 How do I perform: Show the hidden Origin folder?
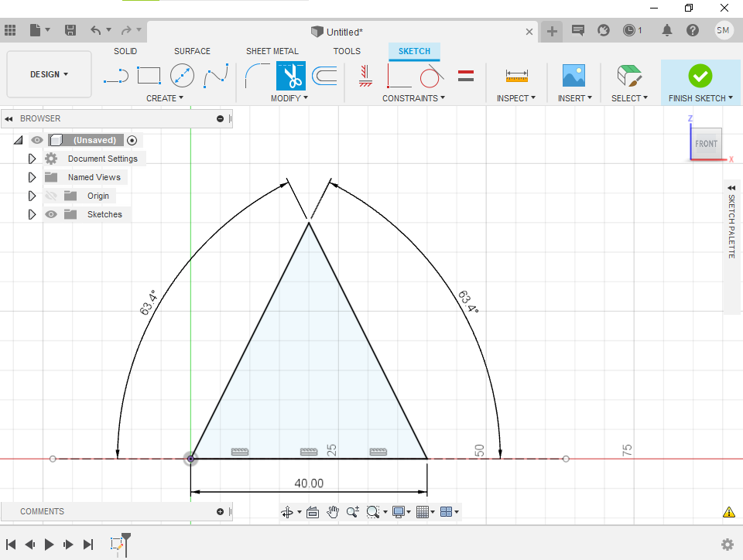[51, 196]
